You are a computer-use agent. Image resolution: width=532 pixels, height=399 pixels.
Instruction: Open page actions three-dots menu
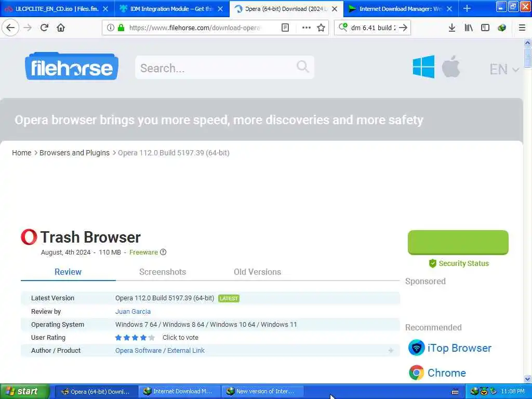click(x=307, y=28)
